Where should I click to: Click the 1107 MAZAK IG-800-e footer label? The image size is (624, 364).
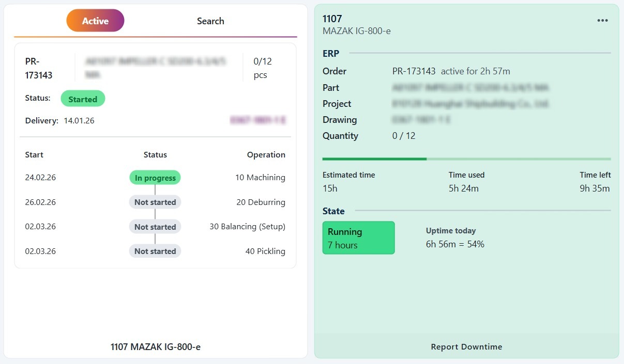156,347
